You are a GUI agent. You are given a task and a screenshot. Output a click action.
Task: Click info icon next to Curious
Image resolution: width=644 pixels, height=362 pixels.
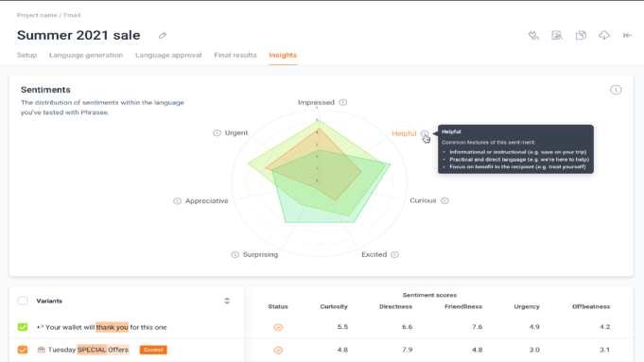point(444,200)
